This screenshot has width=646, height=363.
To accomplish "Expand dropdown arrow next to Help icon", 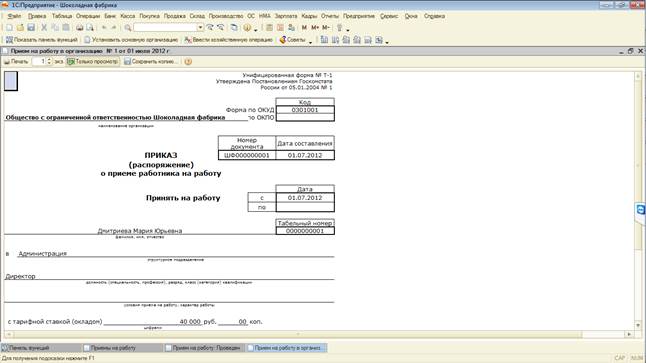I will [255, 29].
